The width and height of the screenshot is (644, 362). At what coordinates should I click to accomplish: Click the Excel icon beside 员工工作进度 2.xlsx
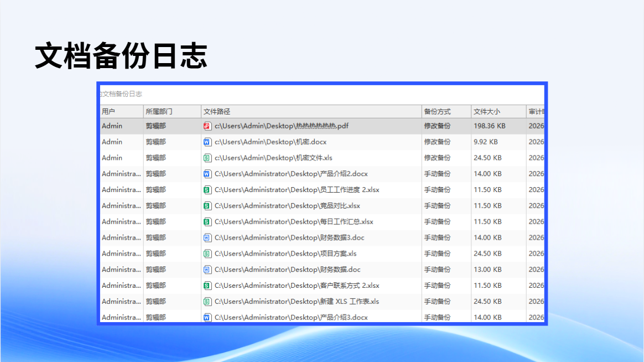[207, 190]
